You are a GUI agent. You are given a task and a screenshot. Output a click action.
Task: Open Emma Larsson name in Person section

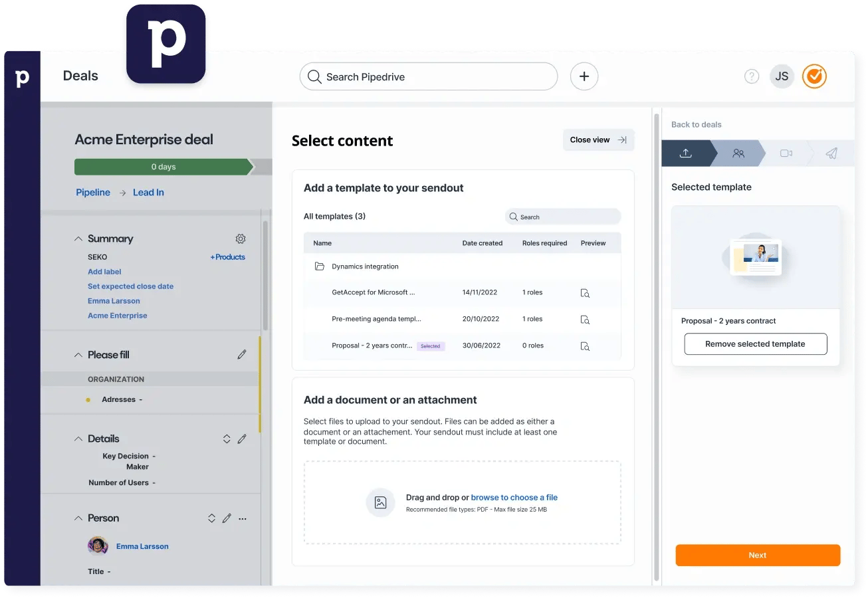[142, 546]
